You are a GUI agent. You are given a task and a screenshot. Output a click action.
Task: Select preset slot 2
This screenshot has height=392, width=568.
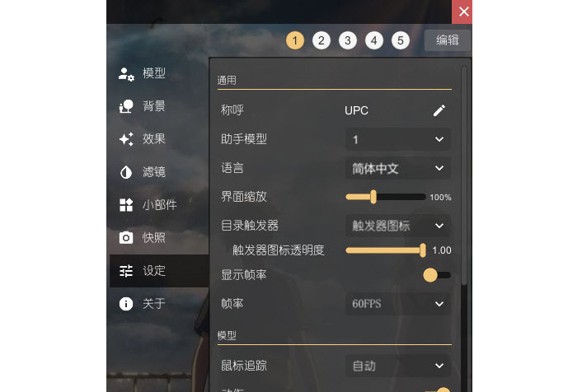pyautogui.click(x=322, y=40)
